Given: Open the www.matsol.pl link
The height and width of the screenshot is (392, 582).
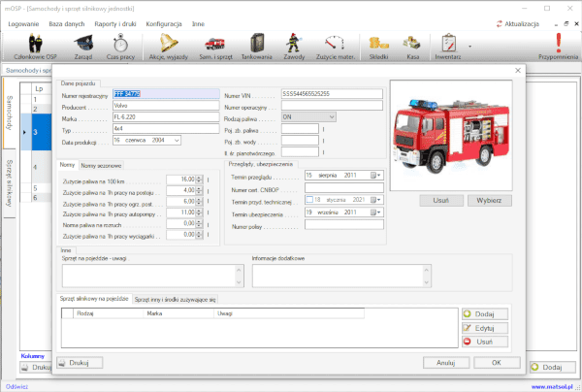Looking at the screenshot, I should click(x=552, y=387).
